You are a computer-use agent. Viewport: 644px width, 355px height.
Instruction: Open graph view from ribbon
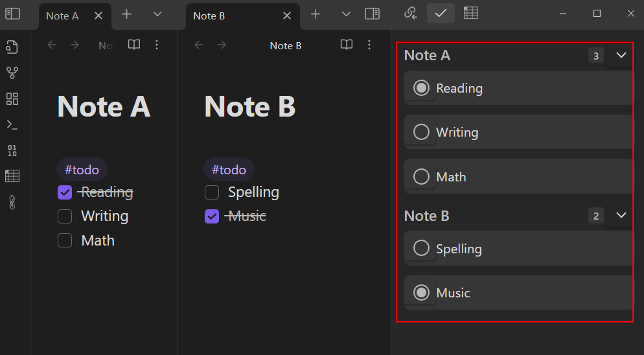tap(12, 73)
